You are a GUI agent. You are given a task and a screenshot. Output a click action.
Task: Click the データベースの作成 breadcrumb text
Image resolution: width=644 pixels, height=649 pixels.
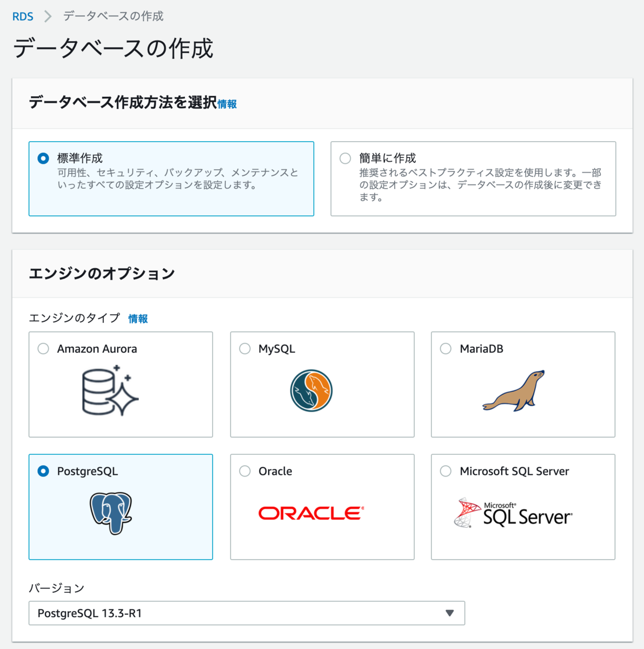coord(113,16)
